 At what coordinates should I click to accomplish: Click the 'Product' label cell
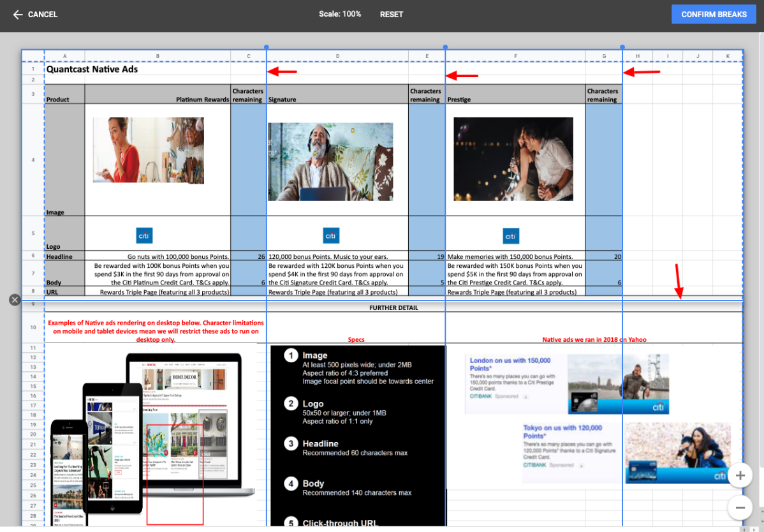click(64, 94)
